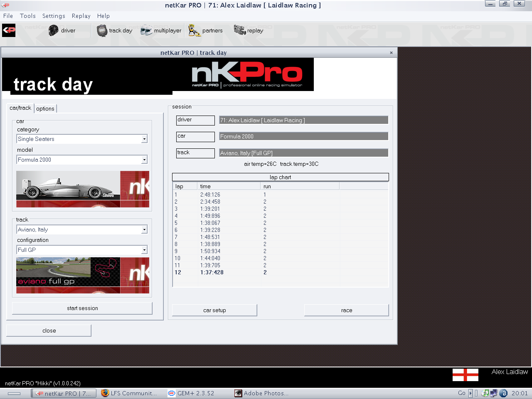Switch to the LFS Community Firefox window

tap(129, 393)
